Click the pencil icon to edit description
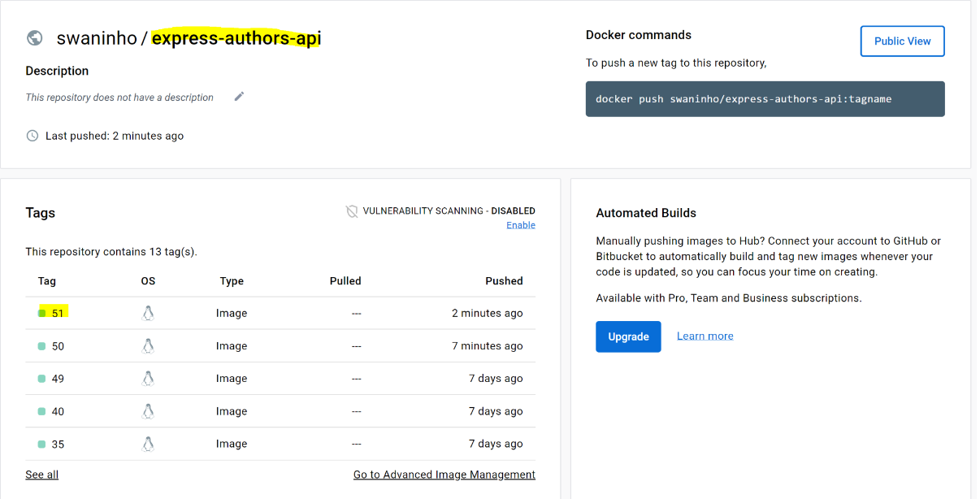The height and width of the screenshot is (499, 980). (239, 96)
